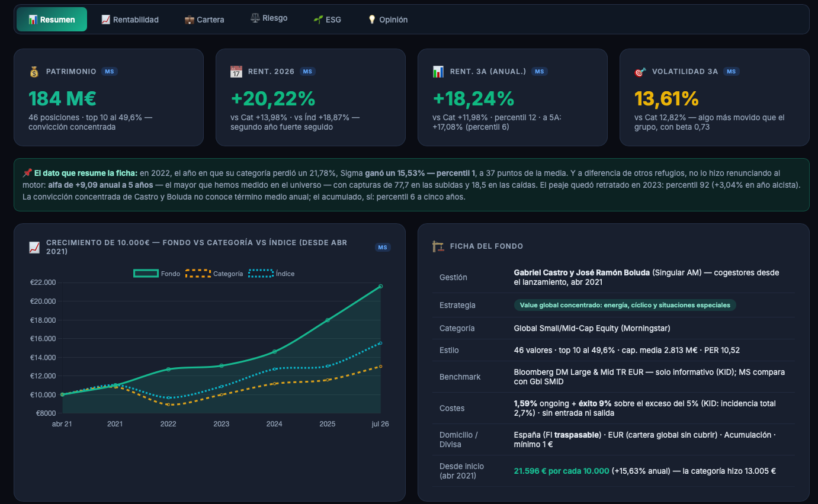Click the calendar icon next to Rent. 2026
This screenshot has height=504, width=818.
click(x=236, y=72)
